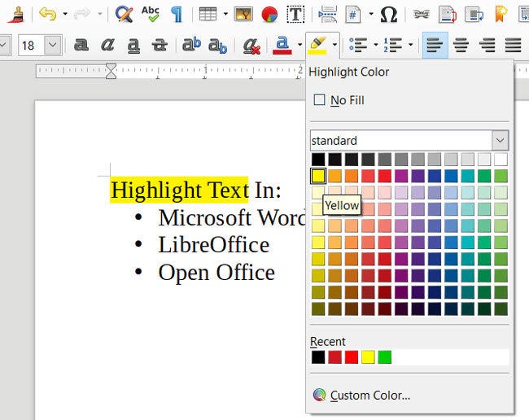Open the standard palette dropdown
The image size is (529, 420).
(x=500, y=140)
